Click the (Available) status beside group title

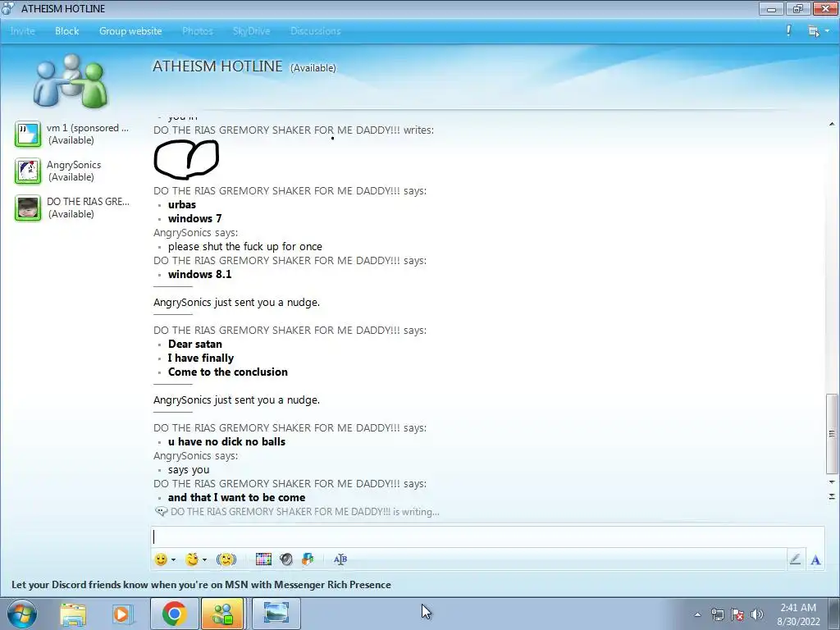(313, 68)
